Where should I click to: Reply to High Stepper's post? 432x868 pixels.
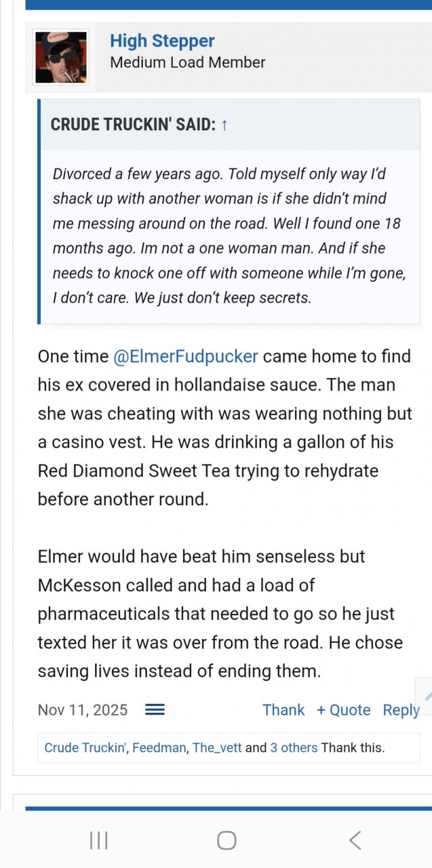[401, 709]
